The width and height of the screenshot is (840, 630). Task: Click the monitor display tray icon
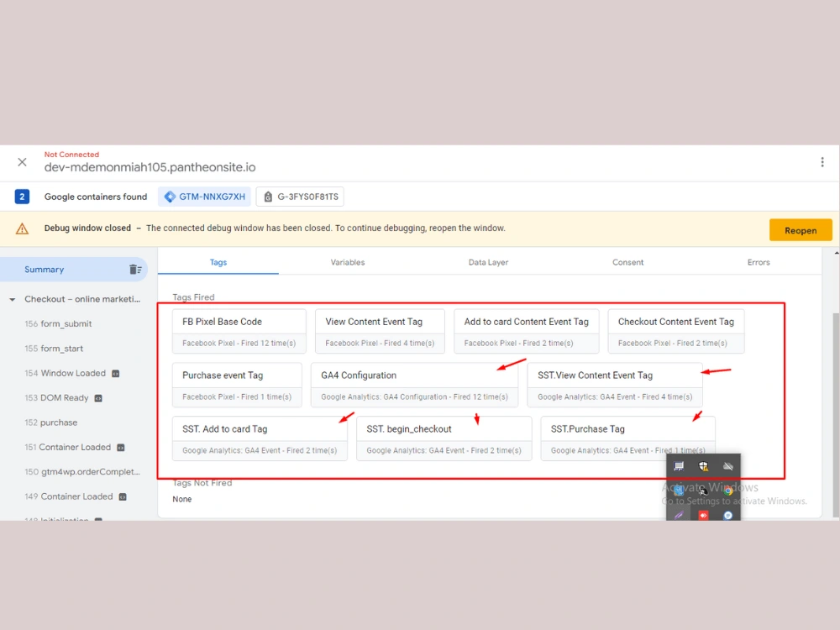pos(679,466)
